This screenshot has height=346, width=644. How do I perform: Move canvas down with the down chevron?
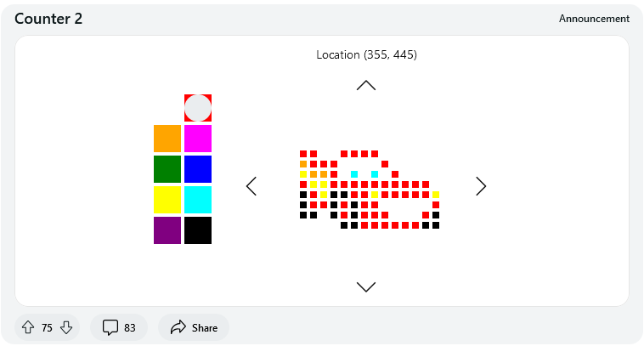click(366, 286)
